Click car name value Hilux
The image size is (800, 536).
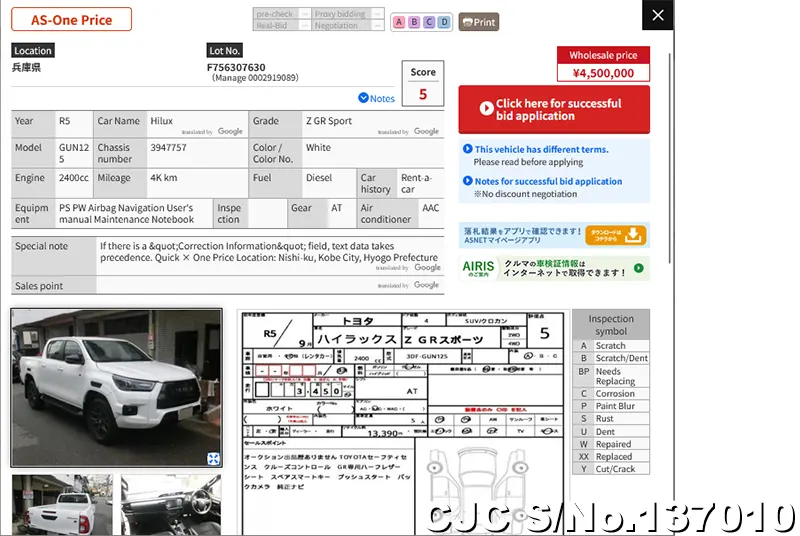pyautogui.click(x=162, y=121)
